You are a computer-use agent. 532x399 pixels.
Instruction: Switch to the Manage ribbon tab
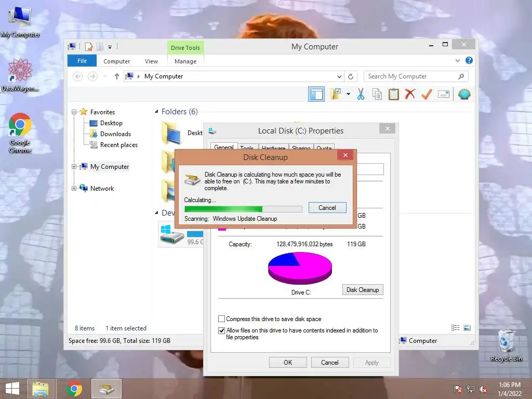click(x=185, y=61)
